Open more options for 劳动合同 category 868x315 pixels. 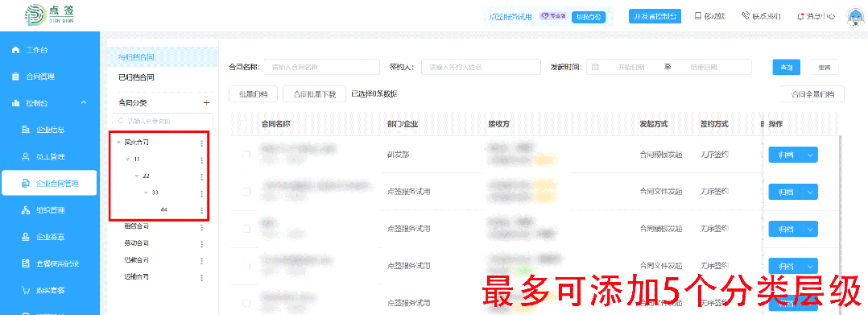(x=201, y=244)
